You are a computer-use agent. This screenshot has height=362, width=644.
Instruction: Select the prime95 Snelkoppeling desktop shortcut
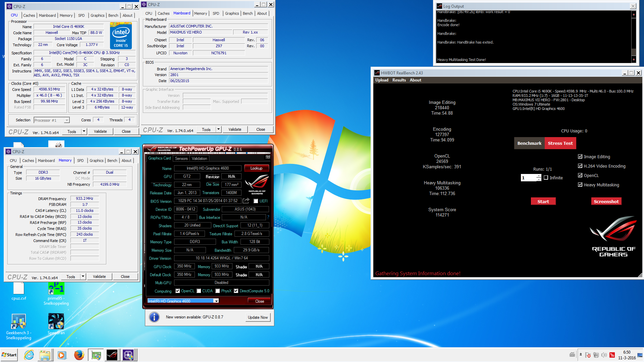56,294
